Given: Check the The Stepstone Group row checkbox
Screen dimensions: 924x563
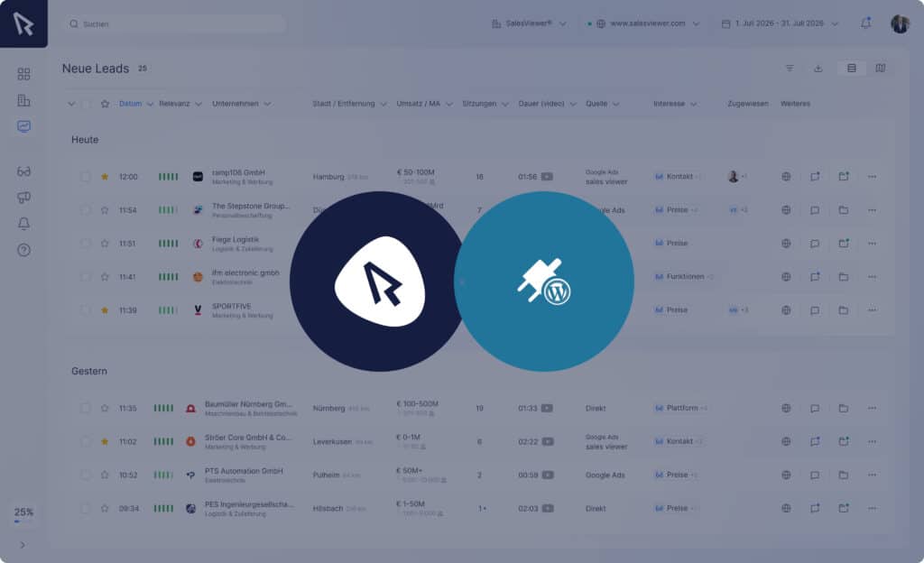Looking at the screenshot, I should [x=86, y=210].
